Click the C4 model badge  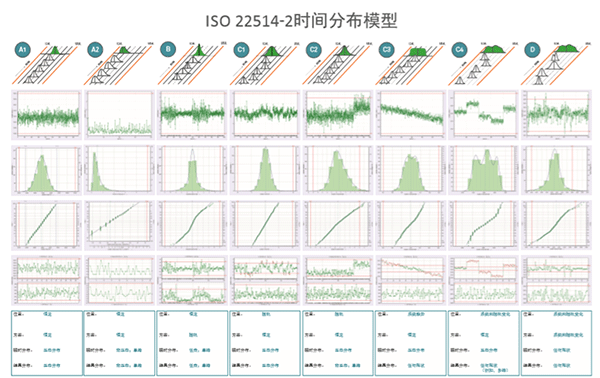point(460,49)
